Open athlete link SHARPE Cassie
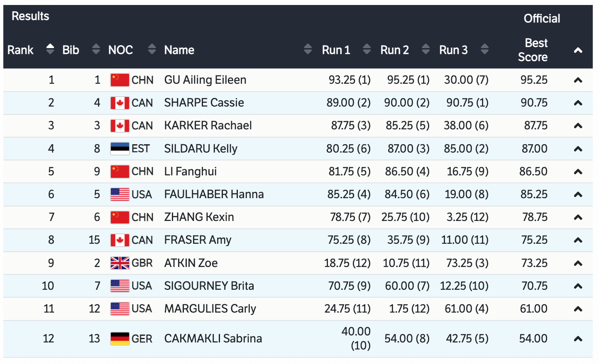The image size is (599, 364). click(x=204, y=103)
